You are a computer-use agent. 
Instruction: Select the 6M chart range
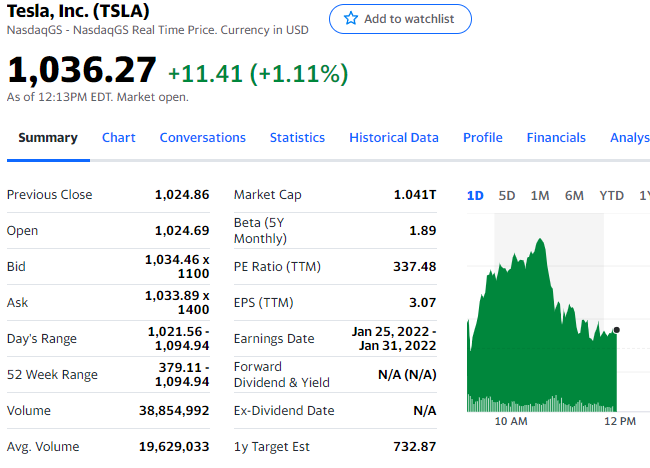(x=574, y=196)
